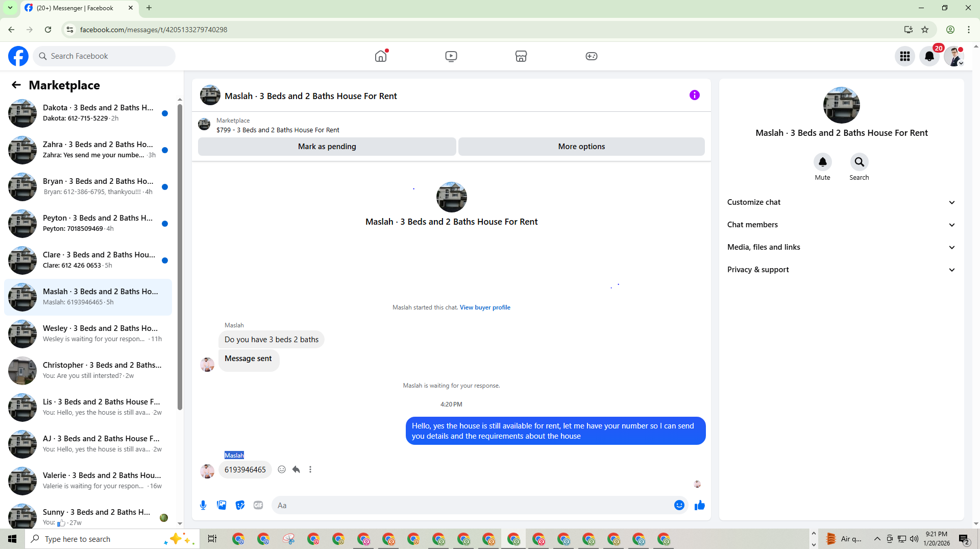
Task: Open Windows Start menu
Action: [x=12, y=539]
